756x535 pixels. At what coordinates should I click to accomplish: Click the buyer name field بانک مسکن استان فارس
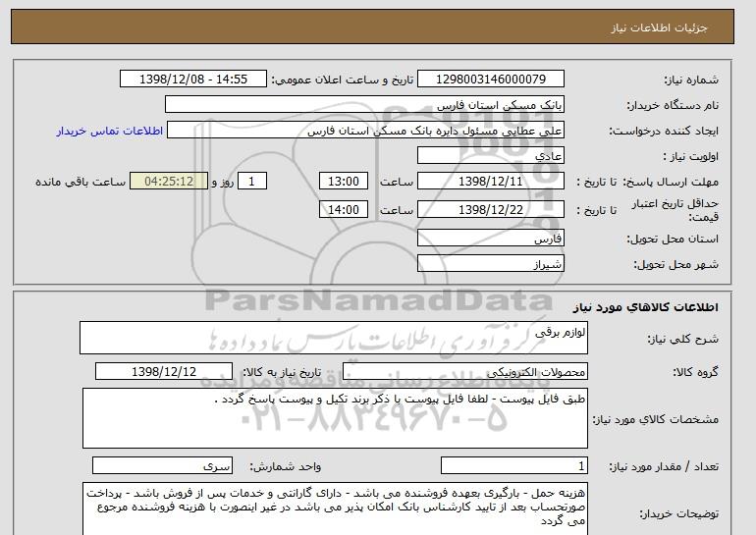(x=364, y=105)
